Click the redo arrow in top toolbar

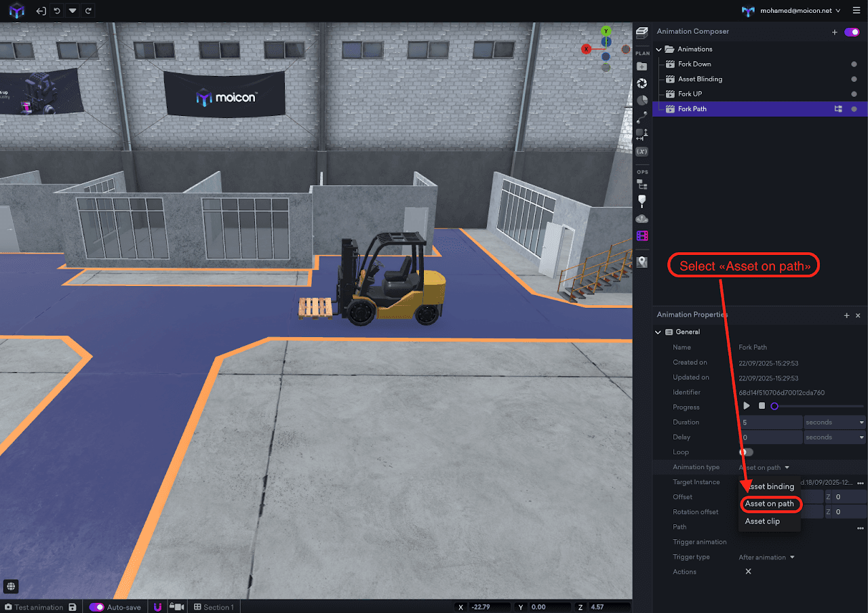pyautogui.click(x=88, y=11)
